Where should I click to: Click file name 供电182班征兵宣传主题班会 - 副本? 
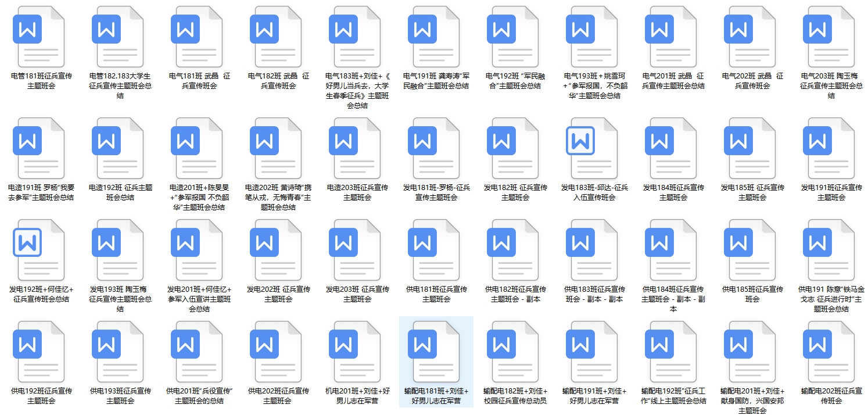tap(515, 294)
